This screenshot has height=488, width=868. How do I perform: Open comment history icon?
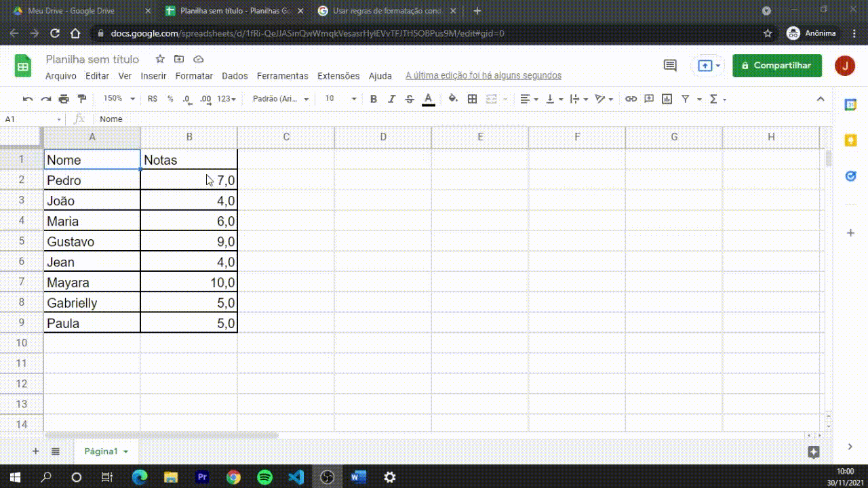670,66
